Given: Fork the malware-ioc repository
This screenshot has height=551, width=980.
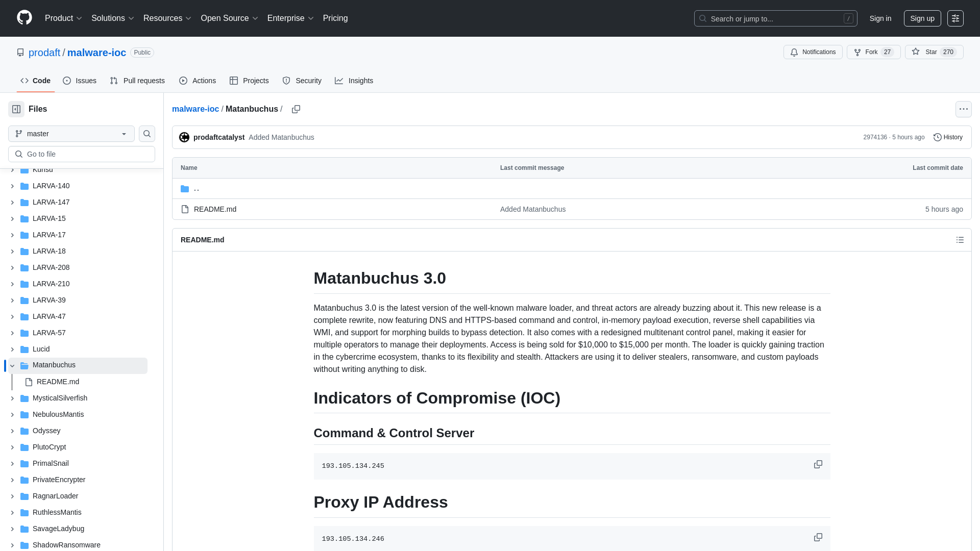Looking at the screenshot, I should tap(874, 52).
